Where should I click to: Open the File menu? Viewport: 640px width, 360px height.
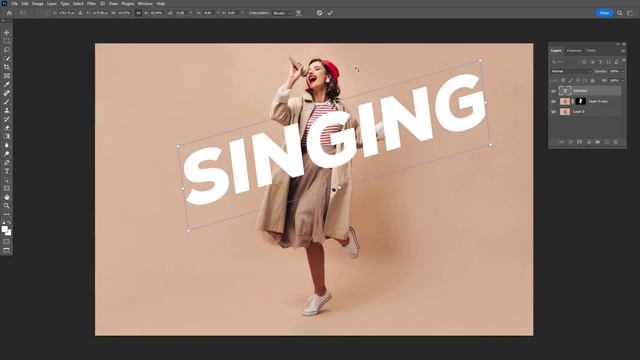pyautogui.click(x=14, y=4)
